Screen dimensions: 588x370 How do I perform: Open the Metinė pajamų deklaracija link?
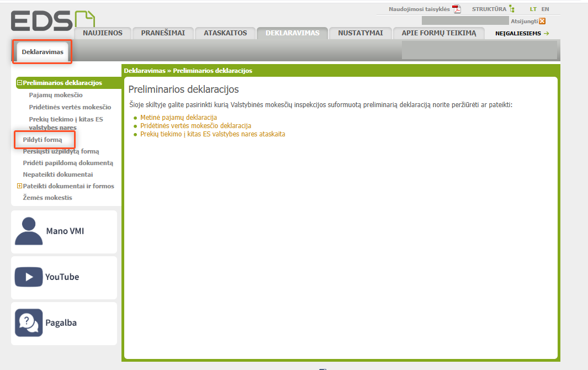(178, 118)
